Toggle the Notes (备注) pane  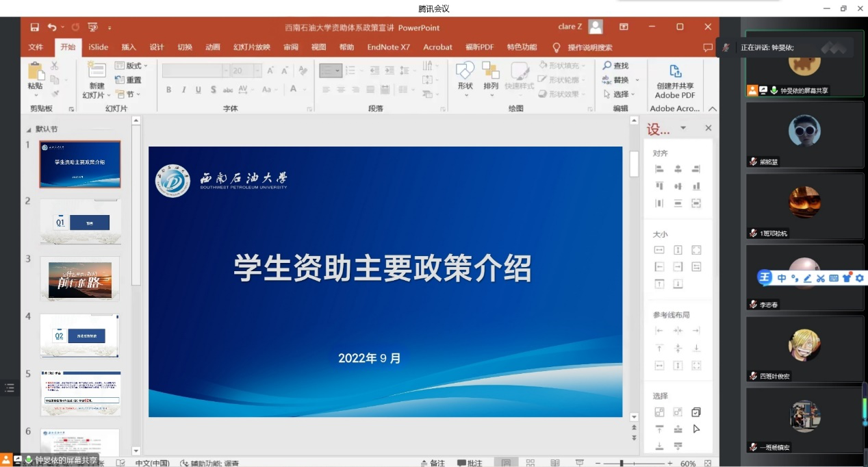point(432,463)
